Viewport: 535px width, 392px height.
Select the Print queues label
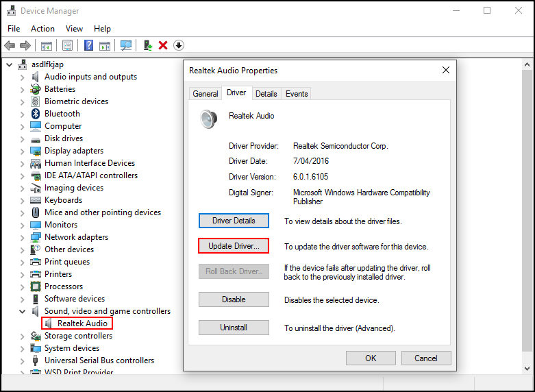point(67,262)
